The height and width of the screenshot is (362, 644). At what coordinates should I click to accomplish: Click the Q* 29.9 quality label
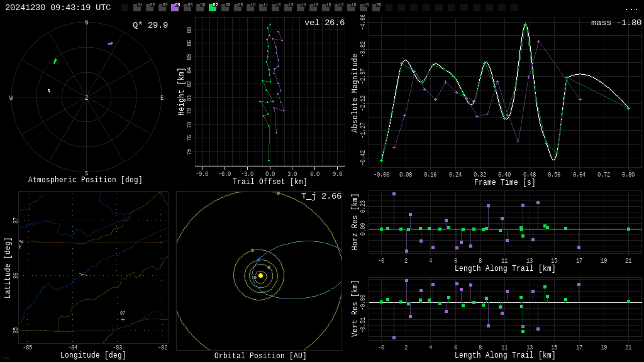click(150, 25)
